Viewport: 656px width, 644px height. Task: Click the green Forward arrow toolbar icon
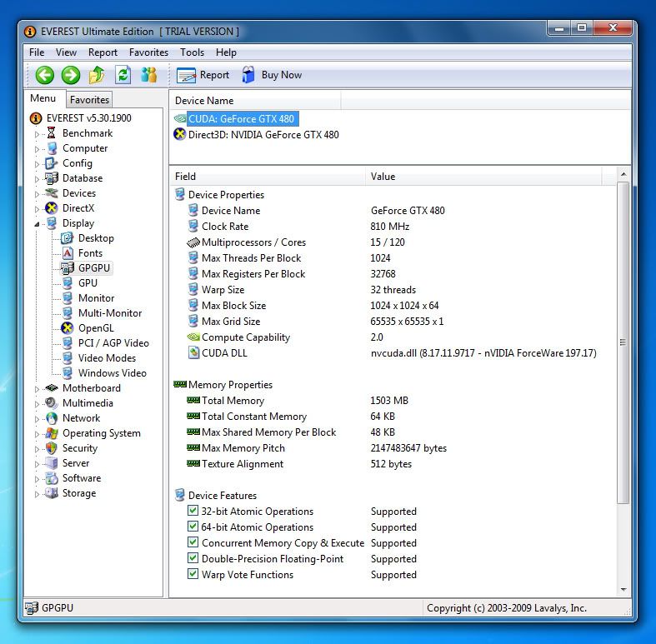pos(71,75)
